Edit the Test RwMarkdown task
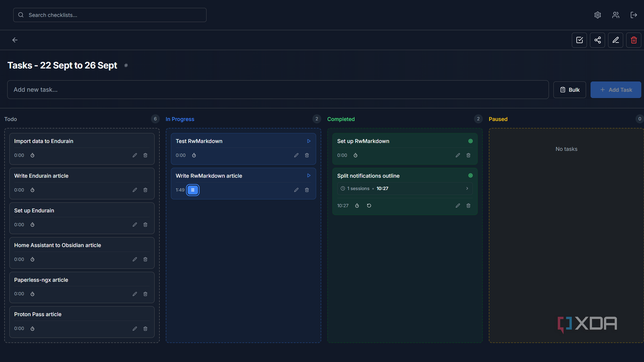Screen dimensions: 644x362 [296, 155]
